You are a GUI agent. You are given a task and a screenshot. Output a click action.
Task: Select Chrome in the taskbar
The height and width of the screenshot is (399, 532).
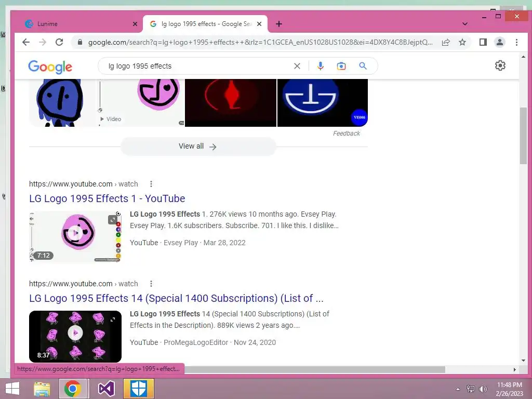click(x=73, y=389)
